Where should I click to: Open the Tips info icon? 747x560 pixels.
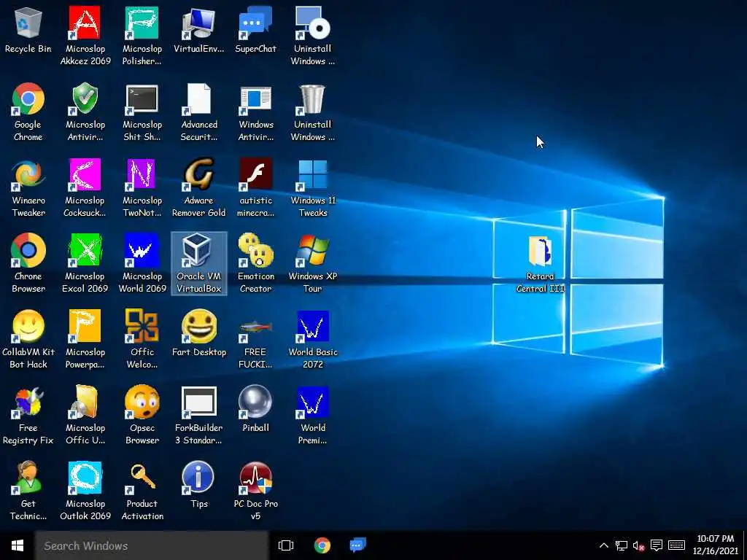[x=198, y=478]
